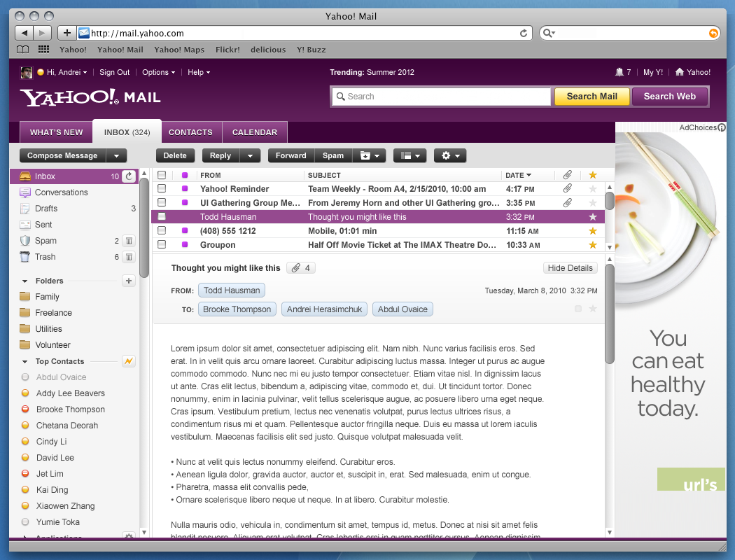
Task: Click the Top Contacts activity icon
Action: pyautogui.click(x=129, y=360)
